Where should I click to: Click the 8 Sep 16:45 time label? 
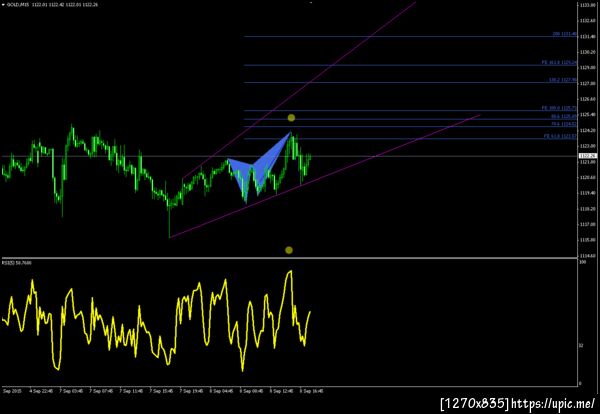[x=311, y=391]
